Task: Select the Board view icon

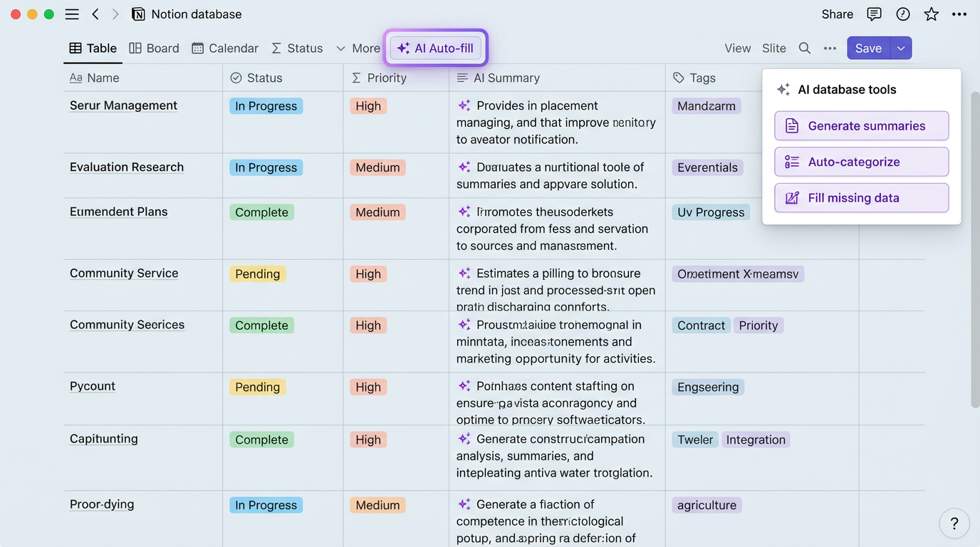Action: coord(135,48)
